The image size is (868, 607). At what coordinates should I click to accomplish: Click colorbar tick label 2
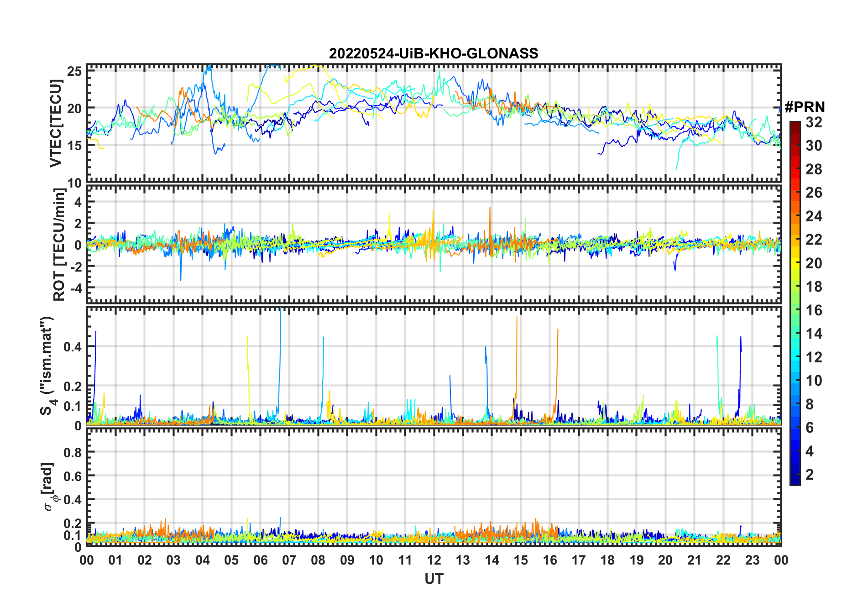[810, 475]
